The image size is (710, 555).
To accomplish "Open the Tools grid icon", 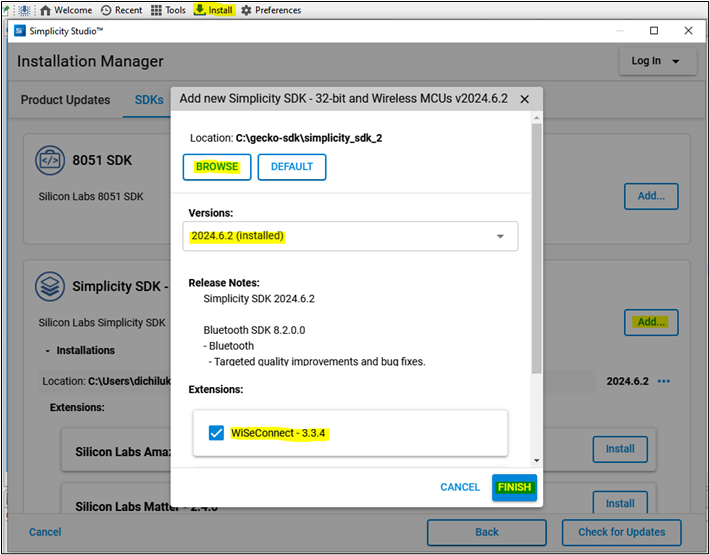I will pyautogui.click(x=156, y=10).
